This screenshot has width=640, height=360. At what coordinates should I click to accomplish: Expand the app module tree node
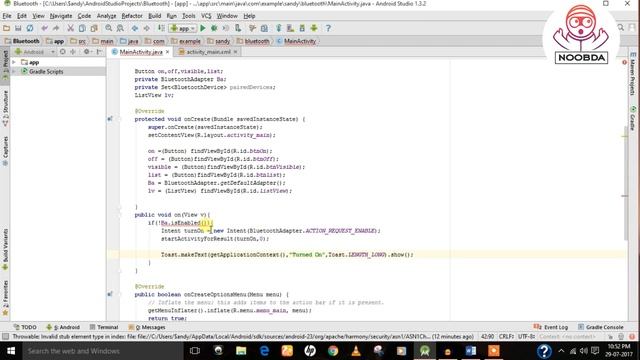point(14,62)
